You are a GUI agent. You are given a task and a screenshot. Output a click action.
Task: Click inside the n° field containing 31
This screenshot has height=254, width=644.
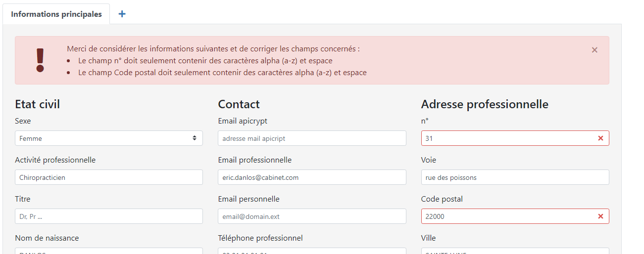[505, 138]
